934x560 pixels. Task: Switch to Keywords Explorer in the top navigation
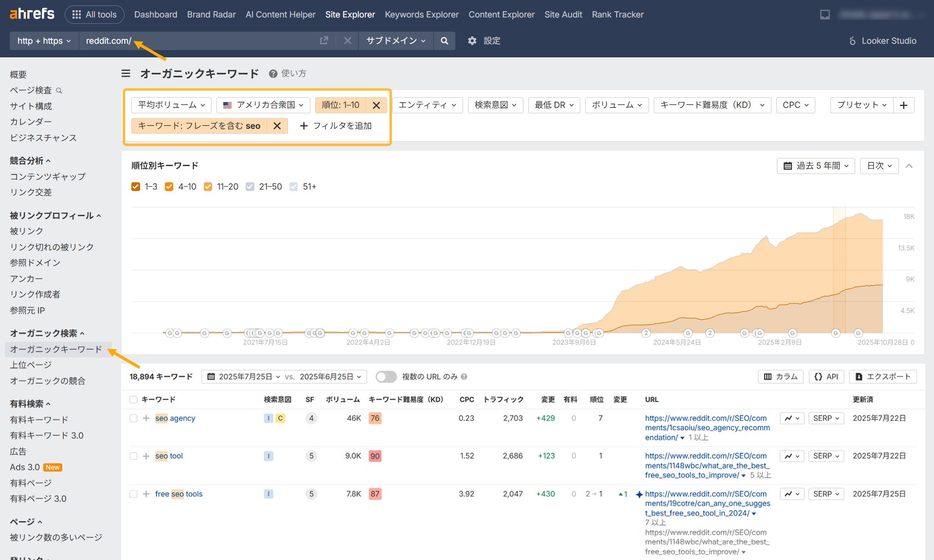421,14
